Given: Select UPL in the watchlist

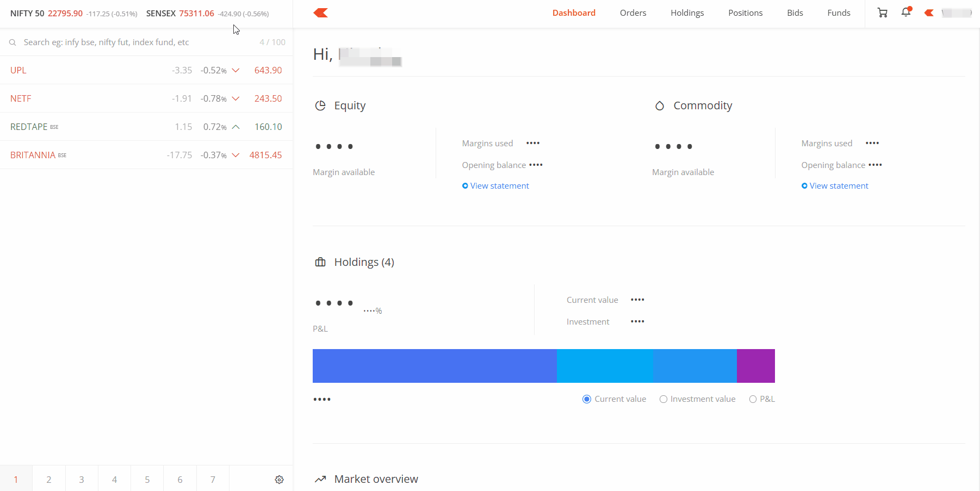Looking at the screenshot, I should pos(146,70).
